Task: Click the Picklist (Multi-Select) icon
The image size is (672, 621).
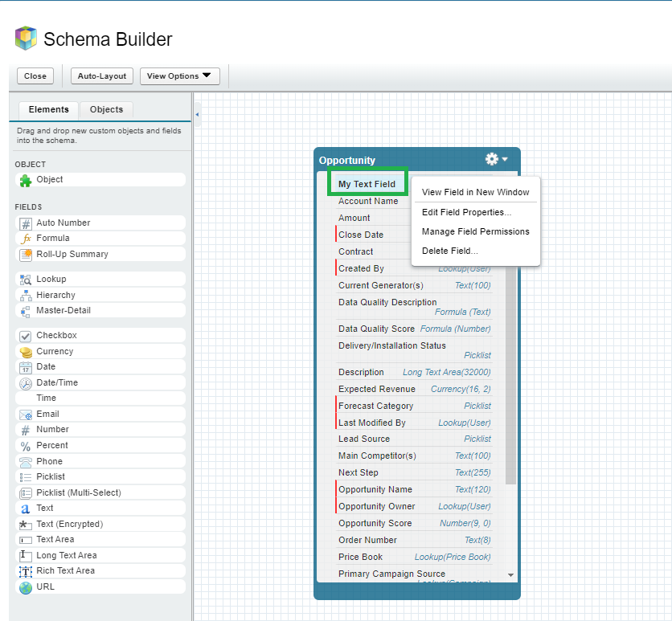Action: (x=26, y=493)
